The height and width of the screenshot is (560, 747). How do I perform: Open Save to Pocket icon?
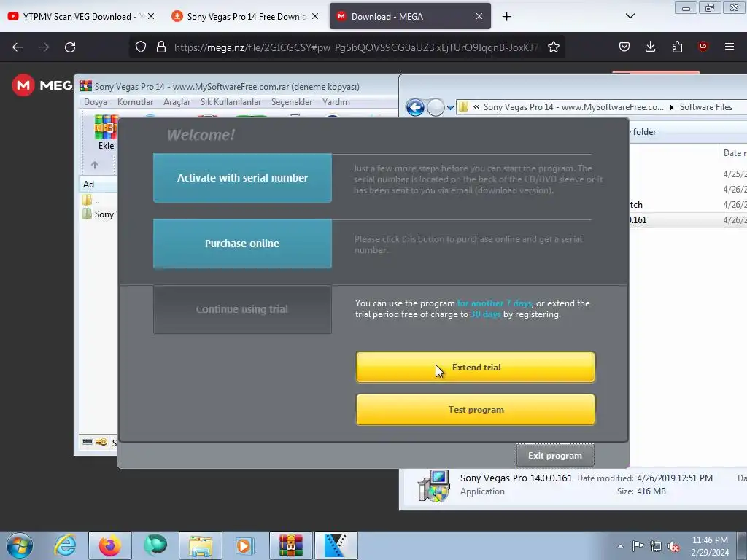pyautogui.click(x=624, y=47)
